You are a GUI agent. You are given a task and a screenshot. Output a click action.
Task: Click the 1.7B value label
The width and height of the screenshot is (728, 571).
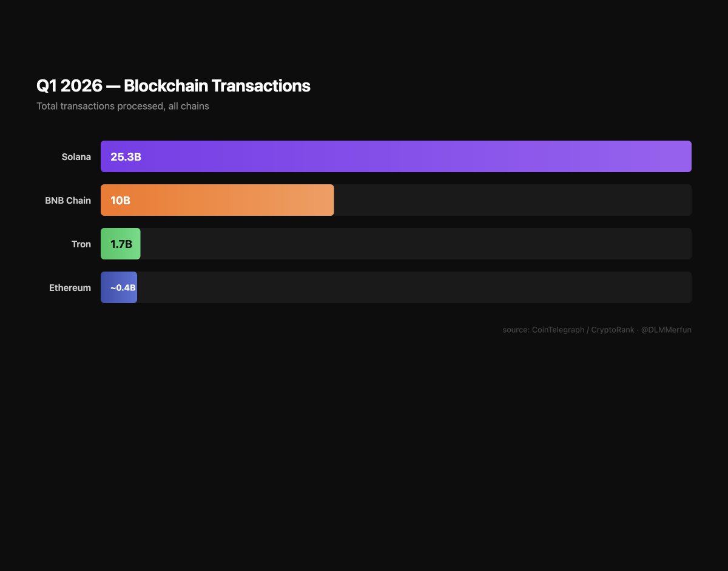121,244
